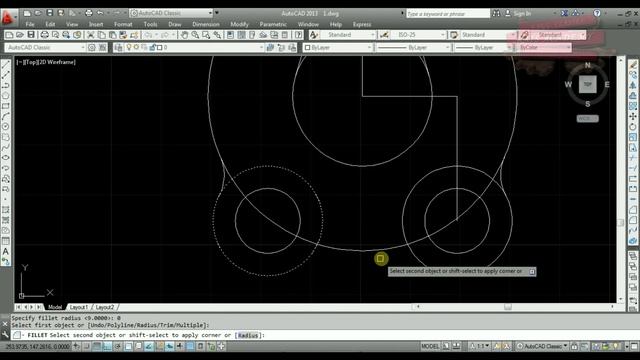Image resolution: width=640 pixels, height=360 pixels.
Task: Switch to the Layout1 tab
Action: coord(78,307)
